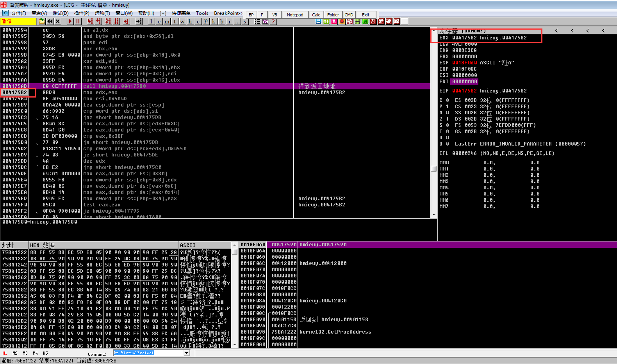Switch to the M3 memory tab
Image resolution: width=617 pixels, height=364 pixels.
click(25, 353)
